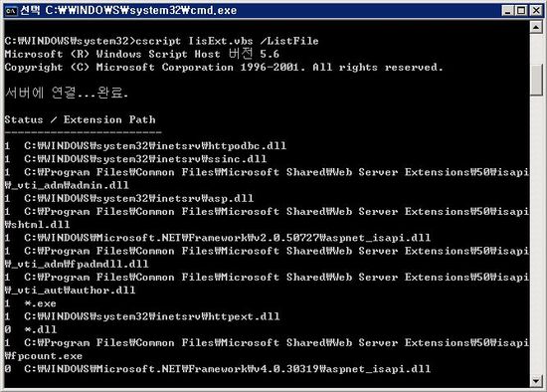Screen dimensions: 547x392
Task: Click the httpodbc.dll path line
Action: 145,146
